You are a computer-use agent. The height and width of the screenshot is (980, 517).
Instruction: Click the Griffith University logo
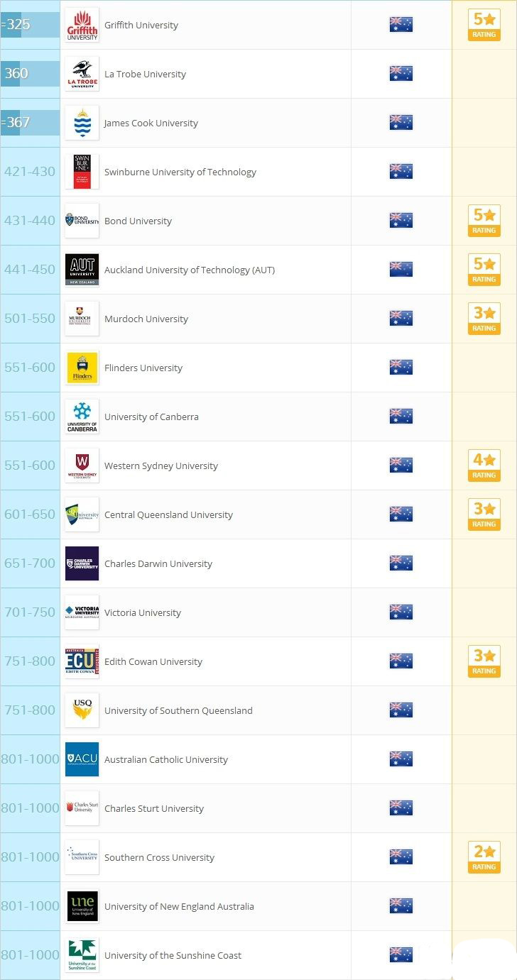click(82, 25)
